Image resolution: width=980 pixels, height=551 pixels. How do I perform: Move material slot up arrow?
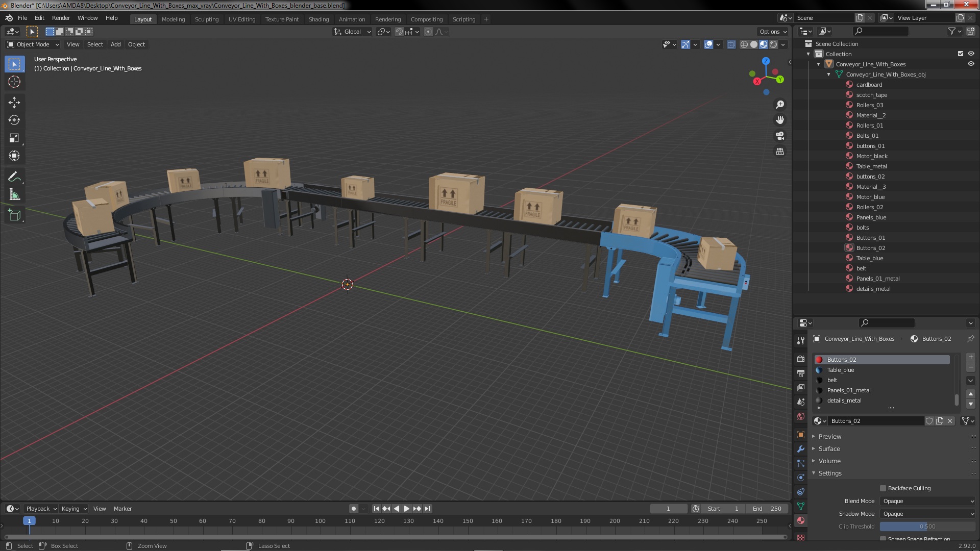(971, 394)
